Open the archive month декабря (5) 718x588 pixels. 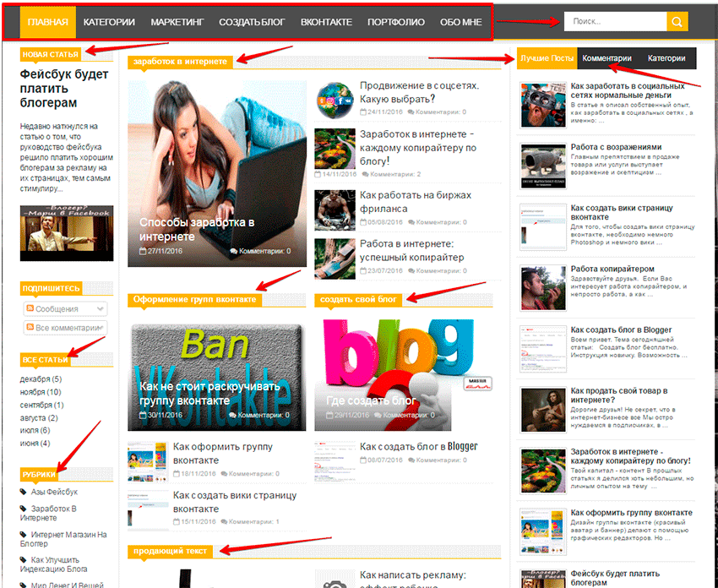pyautogui.click(x=41, y=379)
